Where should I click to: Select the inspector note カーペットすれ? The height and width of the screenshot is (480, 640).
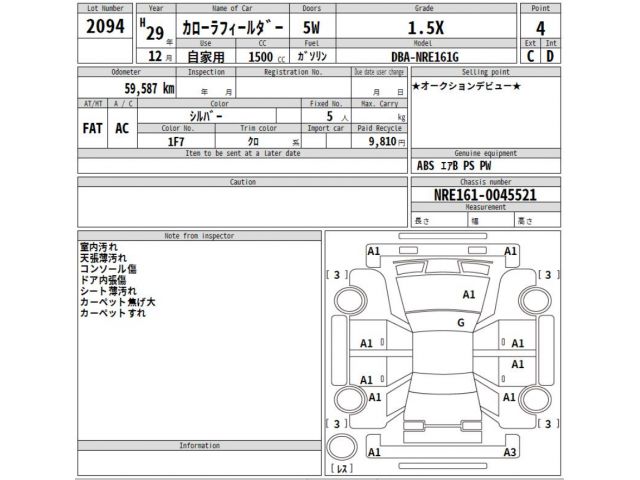tap(113, 313)
